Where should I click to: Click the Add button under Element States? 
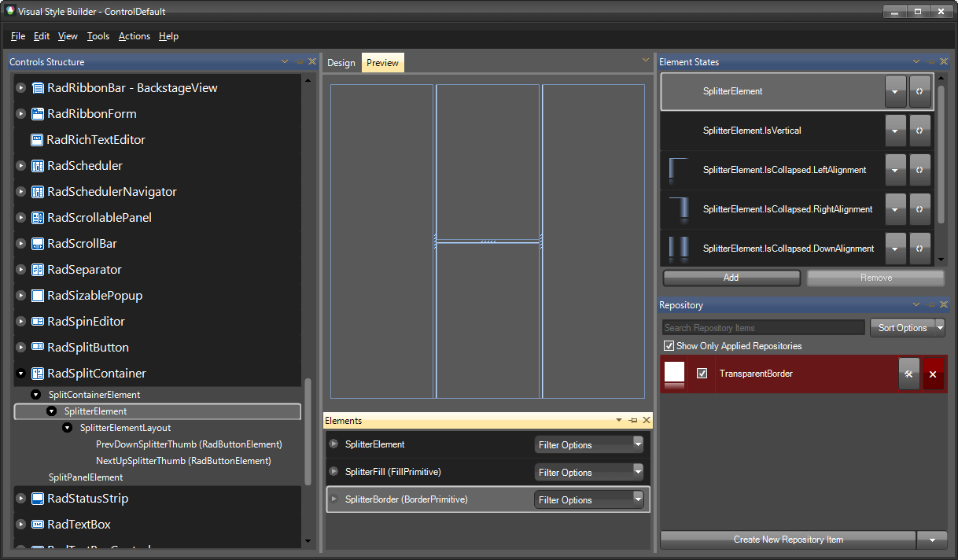click(731, 278)
